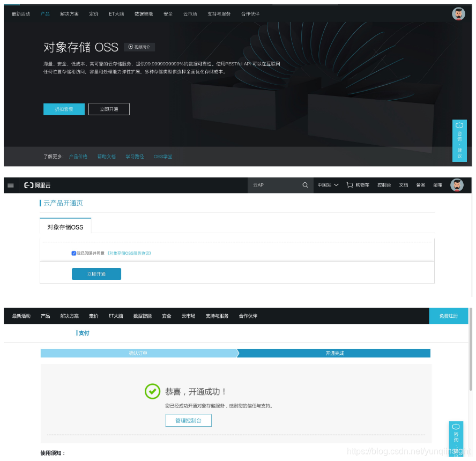This screenshot has height=461, width=476.
Task: Select 云市场 in top banner menu
Action: pyautogui.click(x=190, y=14)
